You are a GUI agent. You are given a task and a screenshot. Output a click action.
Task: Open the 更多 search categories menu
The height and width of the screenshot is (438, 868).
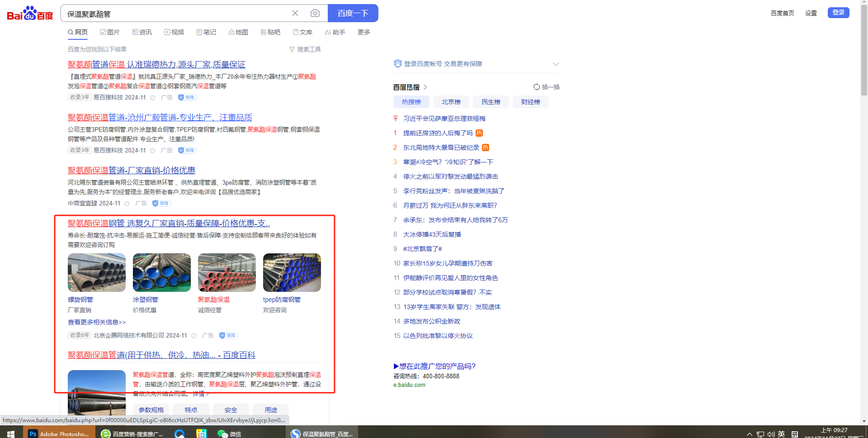coord(364,32)
